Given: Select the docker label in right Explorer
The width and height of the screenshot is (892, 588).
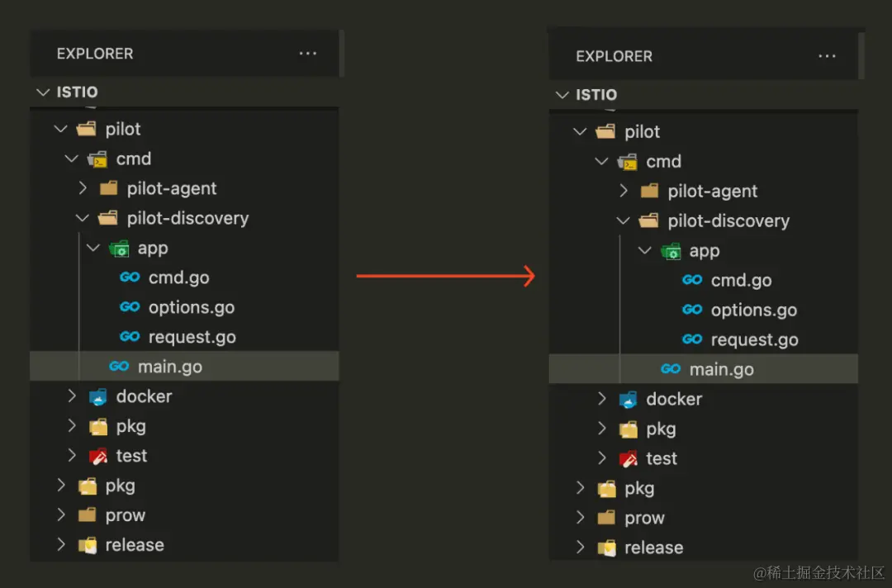Looking at the screenshot, I should pyautogui.click(x=674, y=399).
